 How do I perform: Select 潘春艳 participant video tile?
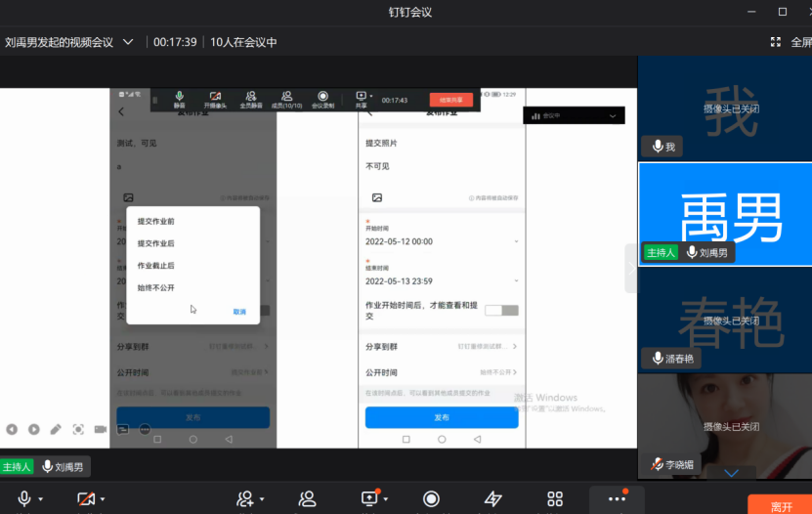tap(725, 321)
